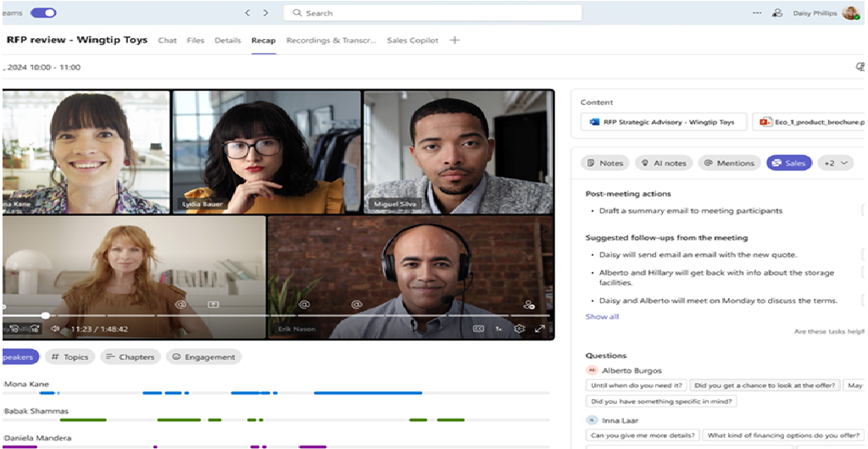Click Alberto Burgos name under Questions
Image resolution: width=868 pixels, height=449 pixels.
pos(632,370)
